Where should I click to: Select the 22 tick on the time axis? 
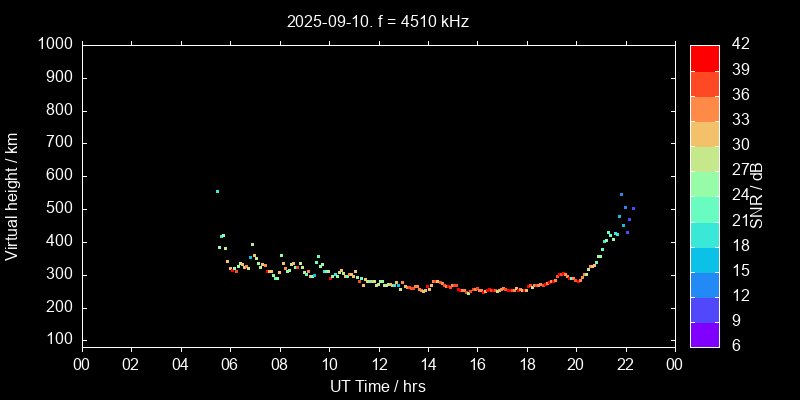[x=626, y=364]
